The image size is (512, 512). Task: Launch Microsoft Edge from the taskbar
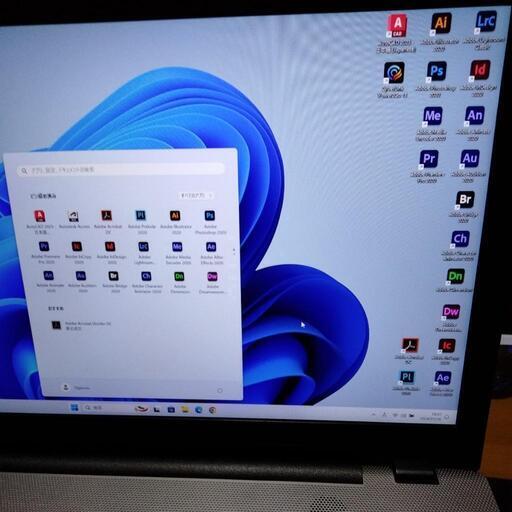point(199,410)
